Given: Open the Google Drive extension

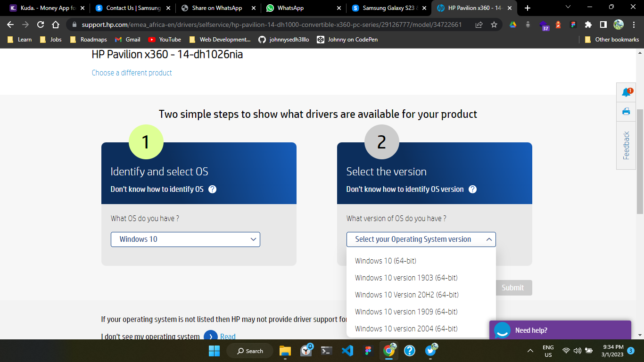Looking at the screenshot, I should (513, 25).
